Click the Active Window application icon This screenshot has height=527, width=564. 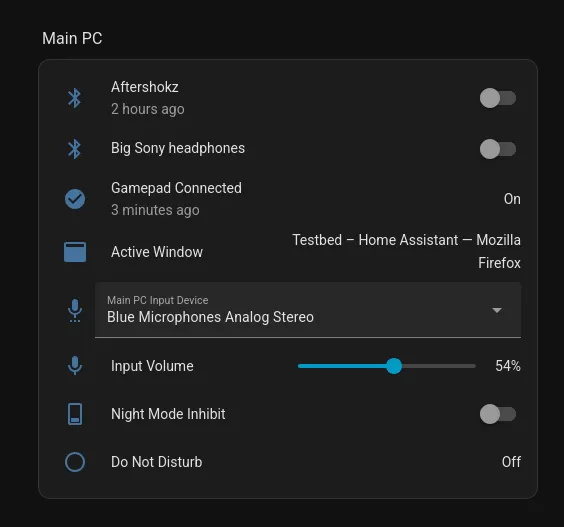(75, 252)
